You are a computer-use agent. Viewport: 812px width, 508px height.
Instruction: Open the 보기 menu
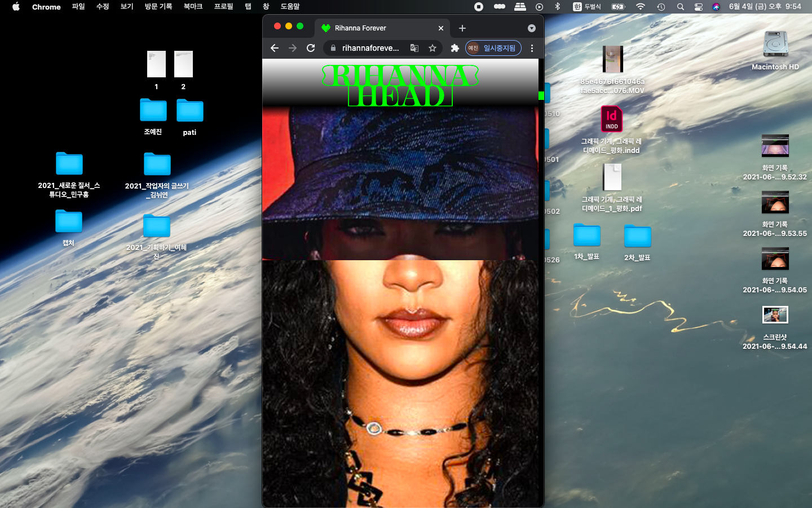(127, 7)
